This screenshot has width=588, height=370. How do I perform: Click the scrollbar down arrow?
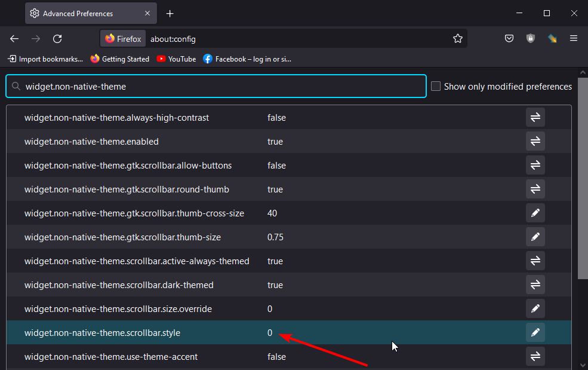click(x=583, y=365)
